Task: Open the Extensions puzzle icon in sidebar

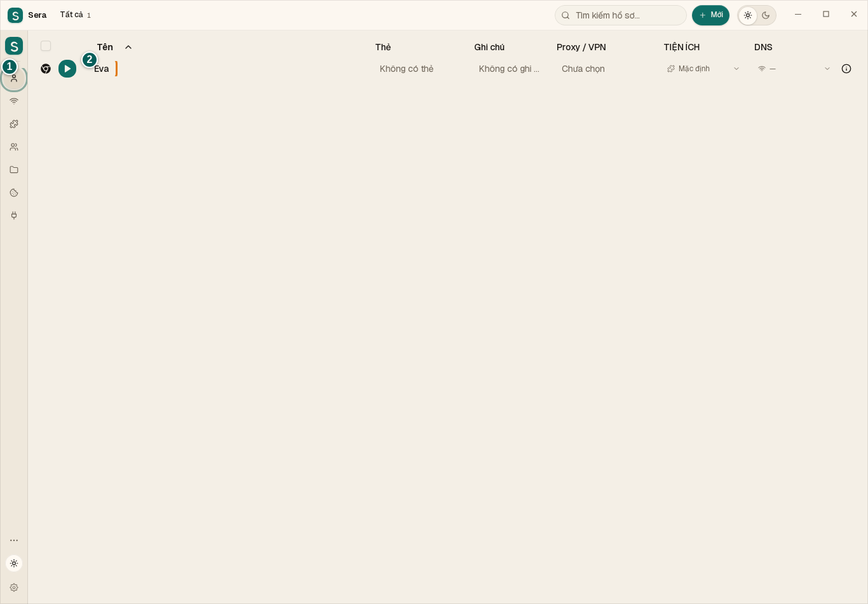Action: [14, 124]
